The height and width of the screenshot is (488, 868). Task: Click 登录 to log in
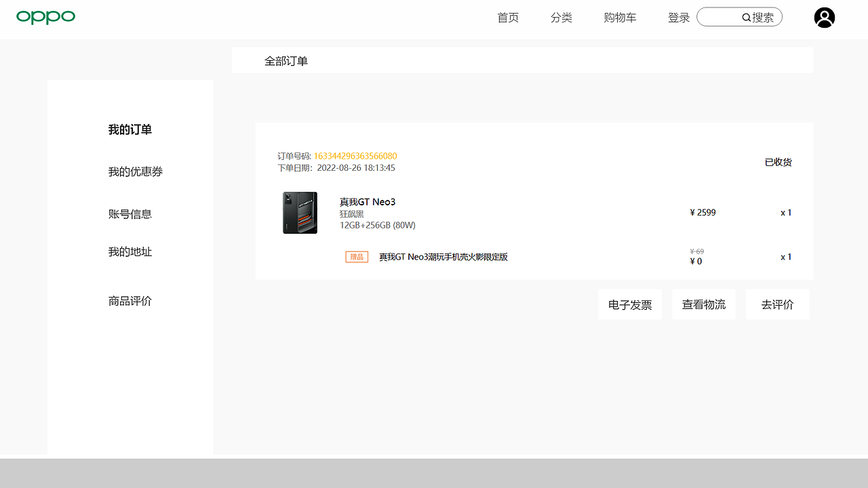click(x=679, y=18)
